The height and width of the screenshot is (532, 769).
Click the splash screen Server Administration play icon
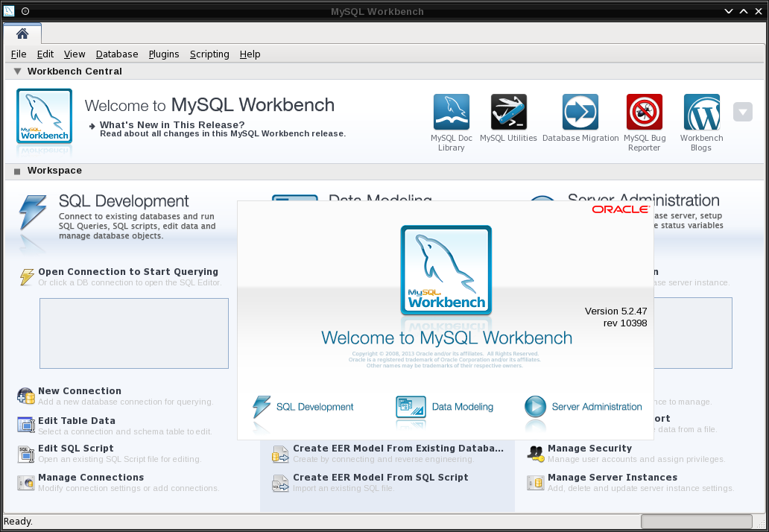tap(535, 407)
